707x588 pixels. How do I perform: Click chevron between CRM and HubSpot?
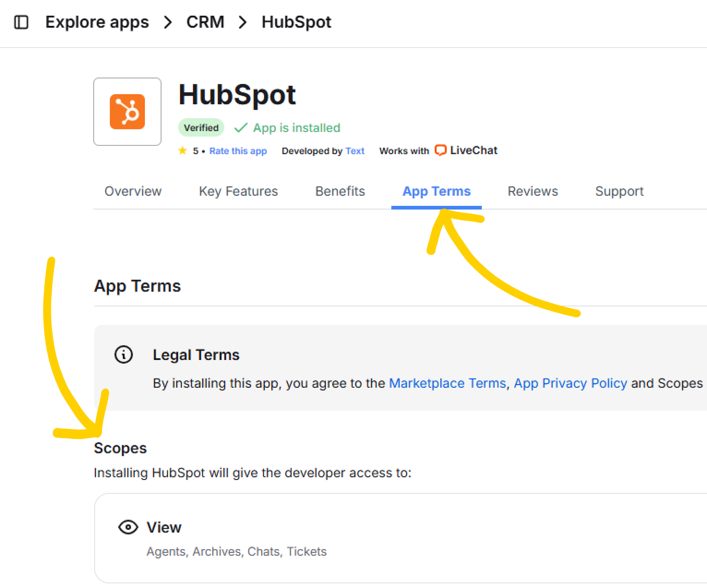[x=243, y=22]
